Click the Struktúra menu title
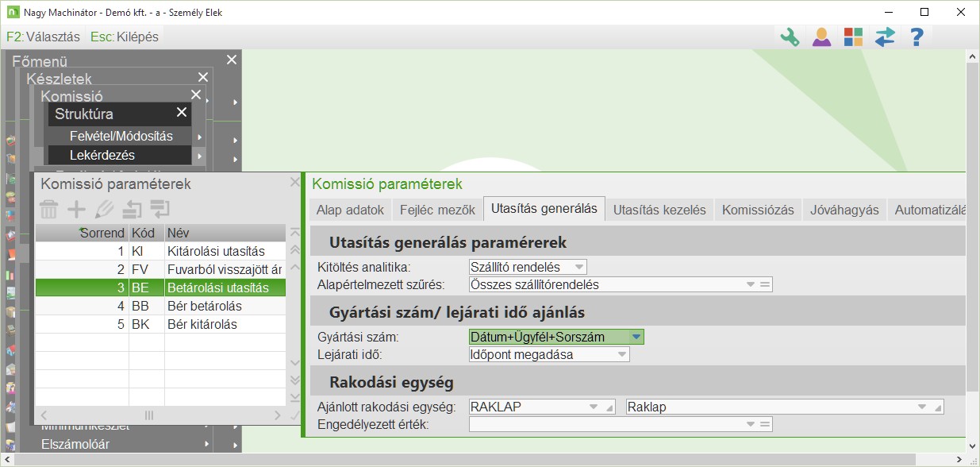 [x=84, y=114]
